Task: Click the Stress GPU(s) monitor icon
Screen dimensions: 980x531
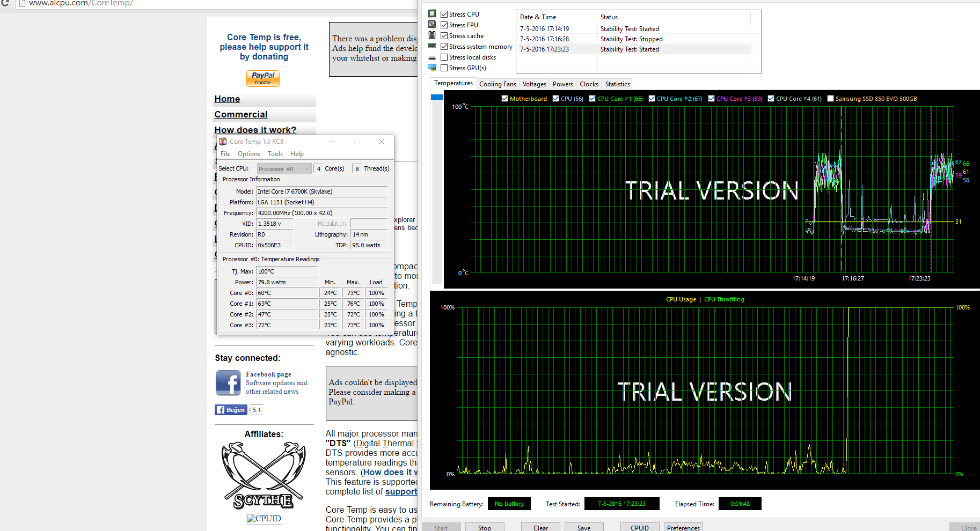Action: [432, 68]
